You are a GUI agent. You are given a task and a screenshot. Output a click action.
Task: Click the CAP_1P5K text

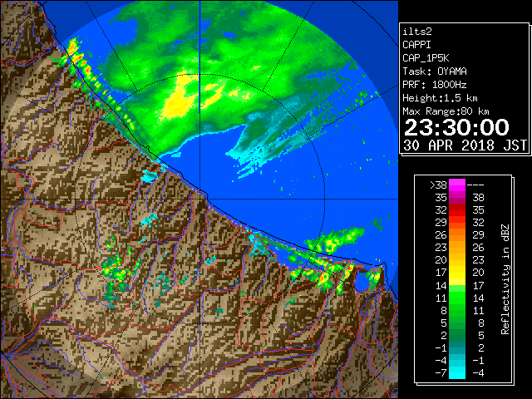click(x=426, y=58)
